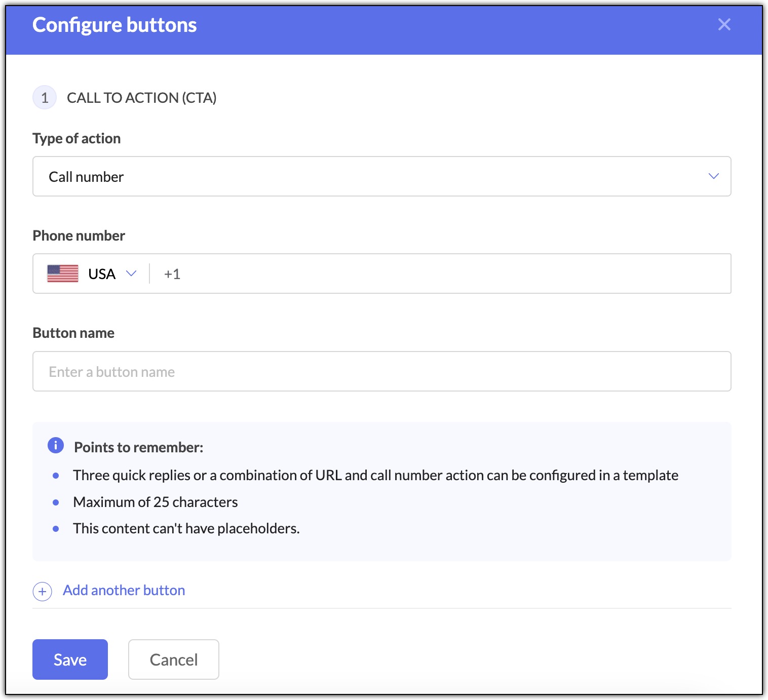Viewport: 768px width, 700px height.
Task: Click the info icon beside Points to remember
Action: [x=56, y=445]
